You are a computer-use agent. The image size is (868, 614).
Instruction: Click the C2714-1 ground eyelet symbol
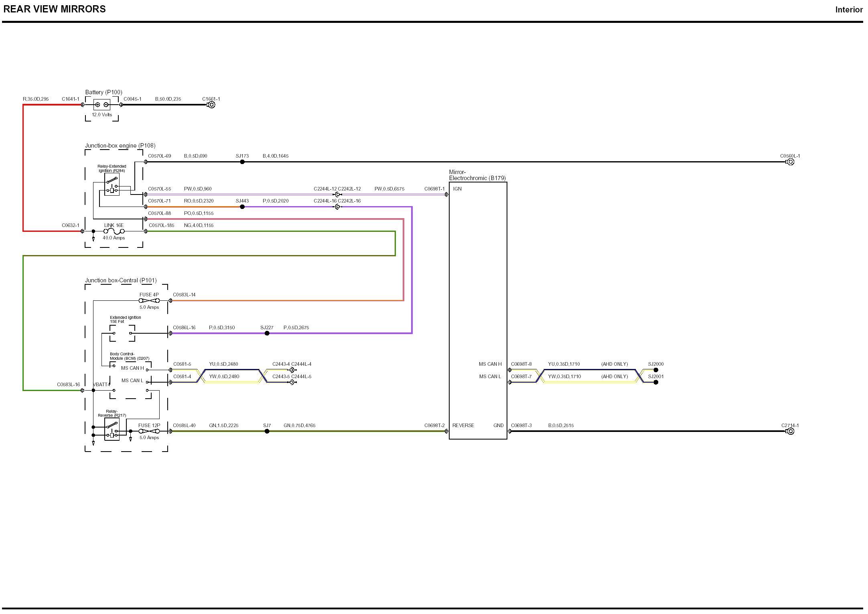tap(790, 431)
